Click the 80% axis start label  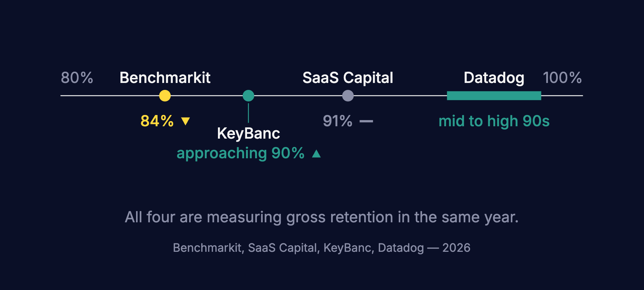(77, 78)
